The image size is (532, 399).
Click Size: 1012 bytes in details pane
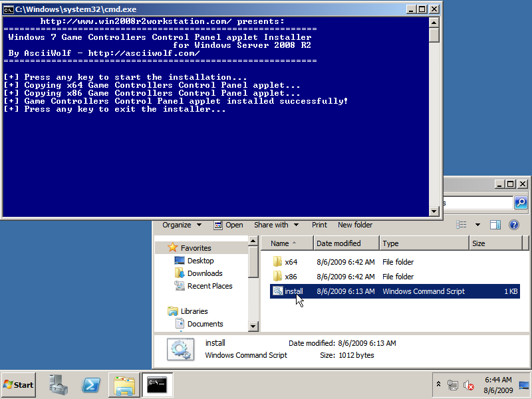pos(346,355)
